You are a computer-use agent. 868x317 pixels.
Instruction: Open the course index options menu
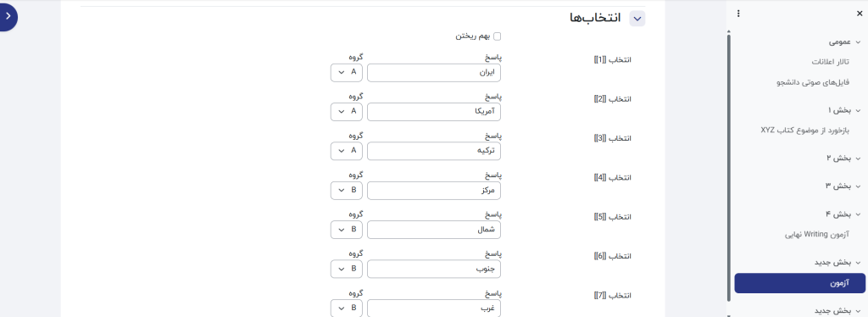point(738,14)
